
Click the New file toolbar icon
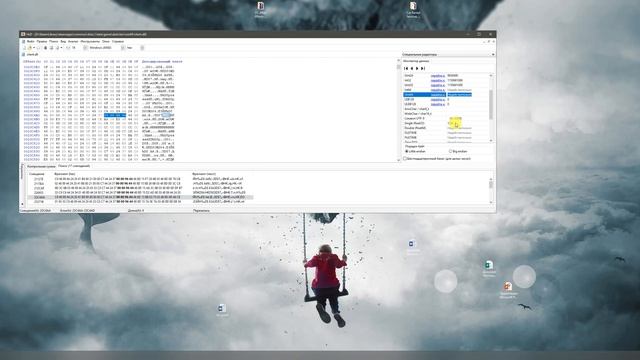(x=24, y=48)
